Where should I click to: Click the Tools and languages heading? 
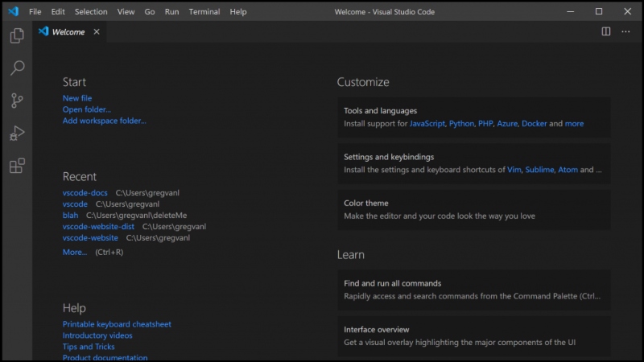click(x=380, y=110)
